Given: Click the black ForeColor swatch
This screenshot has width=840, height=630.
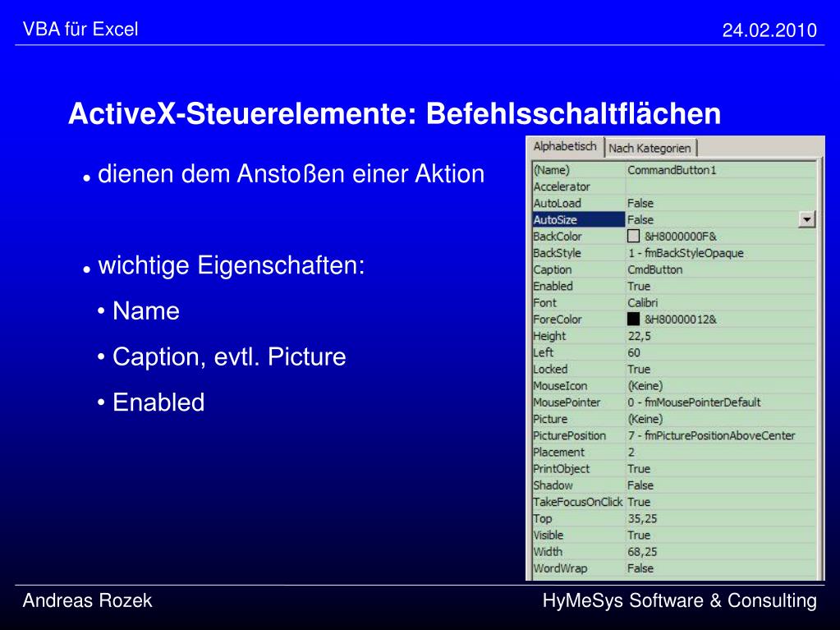Looking at the screenshot, I should tap(633, 320).
